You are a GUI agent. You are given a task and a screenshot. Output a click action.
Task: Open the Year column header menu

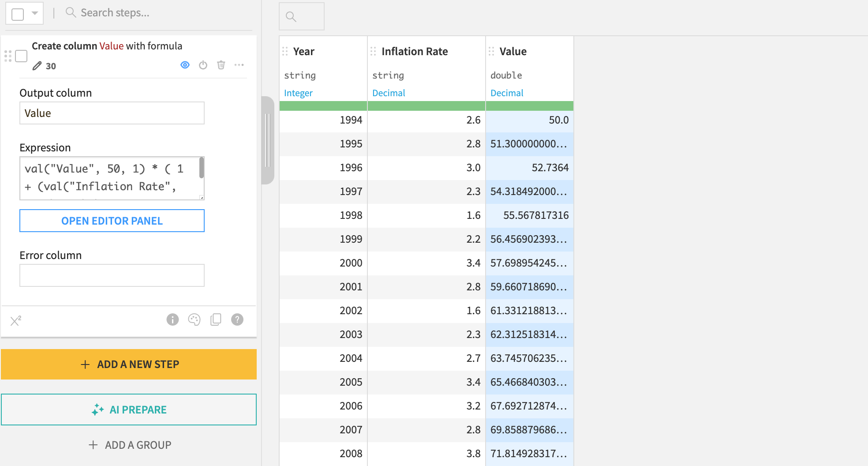[303, 52]
